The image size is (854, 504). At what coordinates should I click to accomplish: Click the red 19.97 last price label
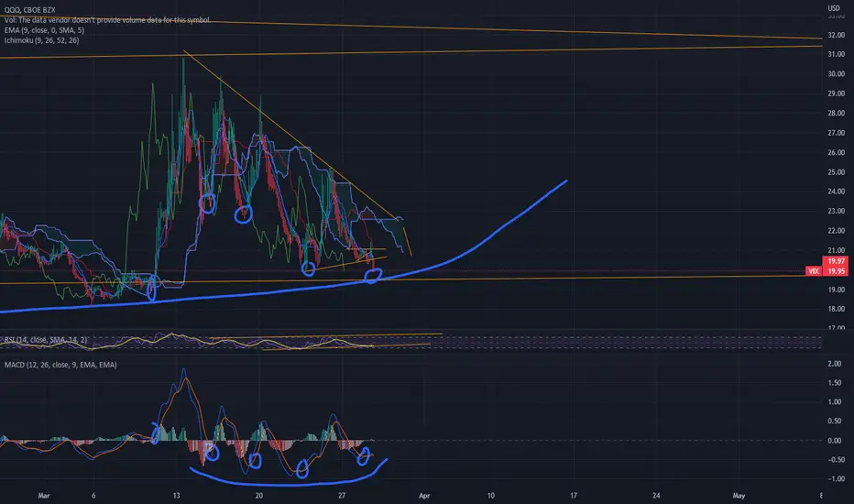(x=836, y=261)
